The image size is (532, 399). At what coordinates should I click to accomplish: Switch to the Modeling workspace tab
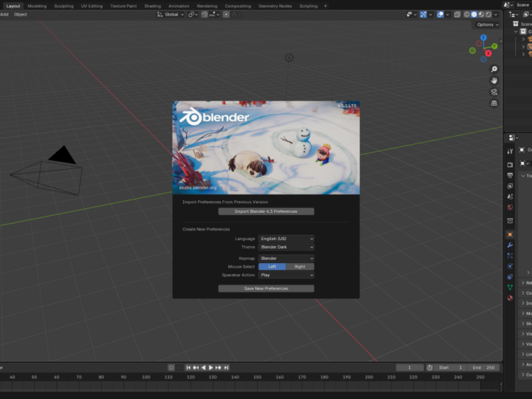(x=37, y=6)
